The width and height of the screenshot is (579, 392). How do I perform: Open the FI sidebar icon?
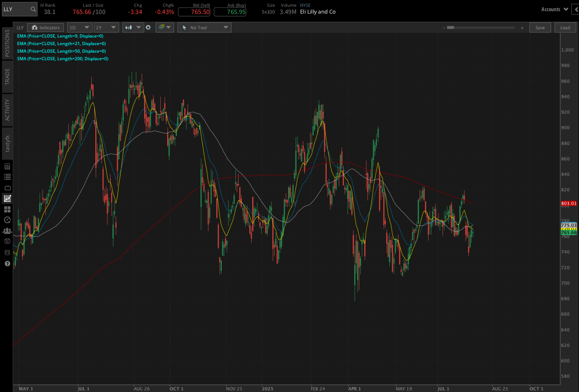click(x=7, y=252)
